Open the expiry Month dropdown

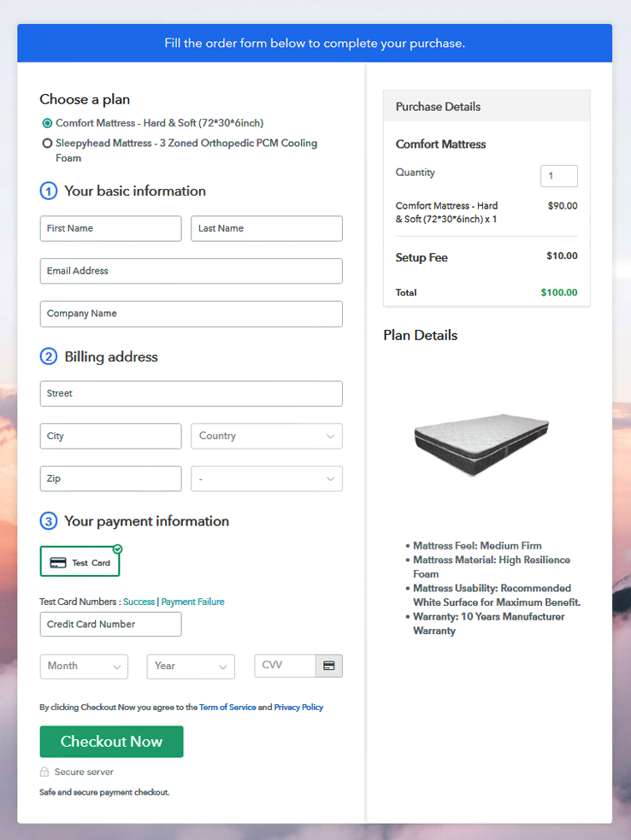pyautogui.click(x=84, y=667)
